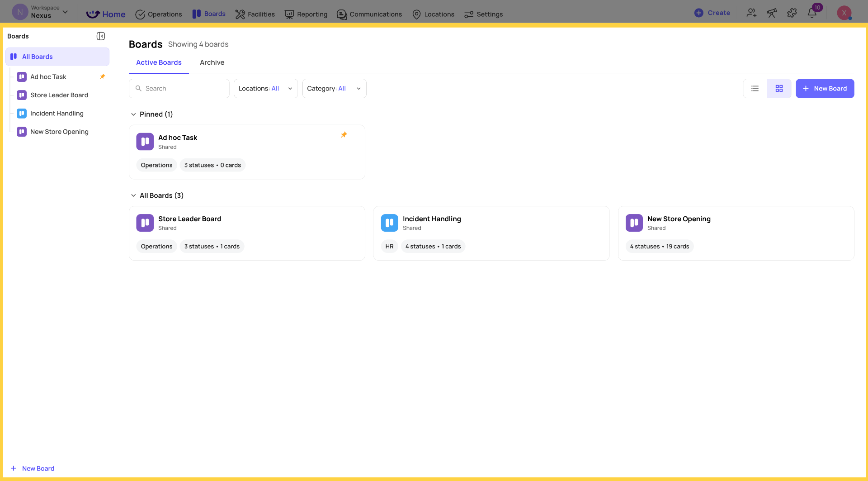Open Store Leader Board in sidebar

tap(59, 95)
